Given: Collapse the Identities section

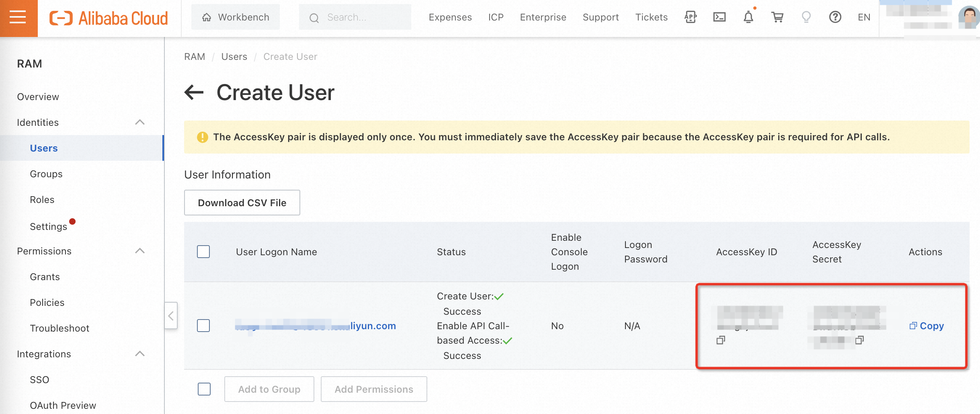Looking at the screenshot, I should tap(140, 122).
